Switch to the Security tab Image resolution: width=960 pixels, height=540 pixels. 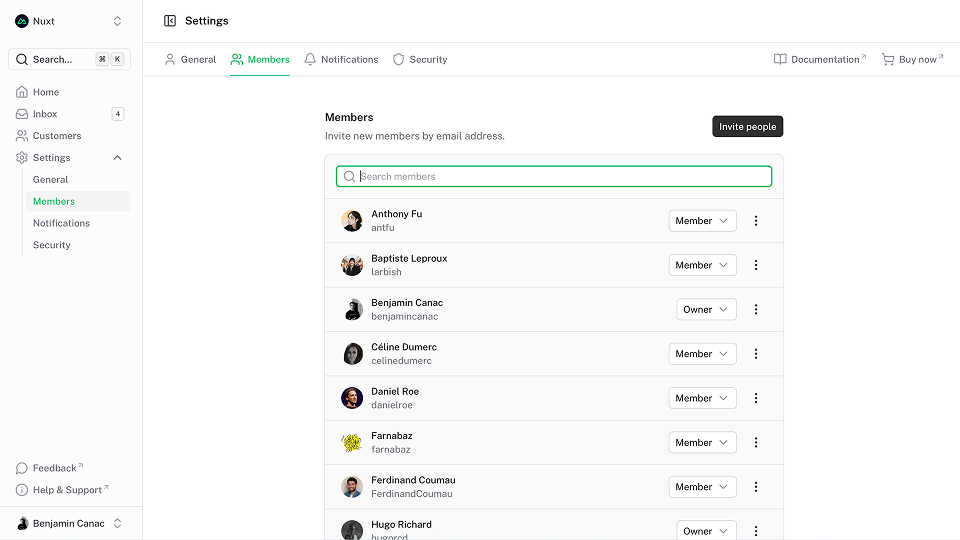(420, 60)
